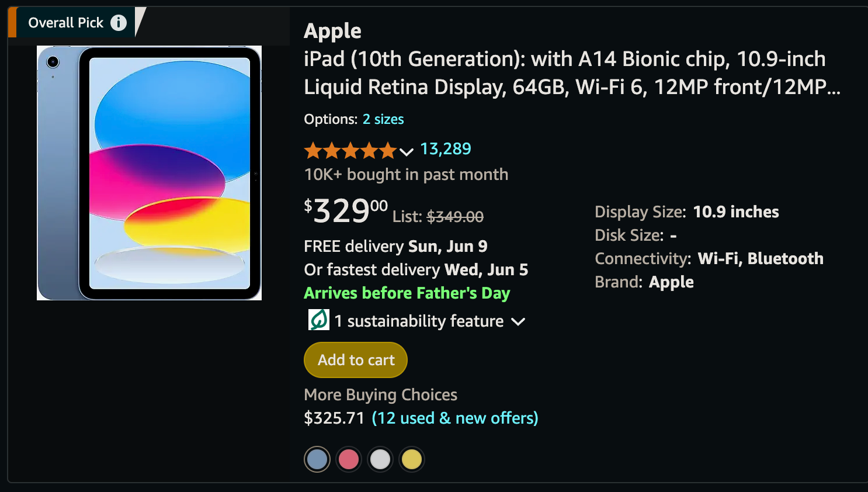Open the iPad 10th Generation product title
868x492 pixels.
(x=564, y=72)
